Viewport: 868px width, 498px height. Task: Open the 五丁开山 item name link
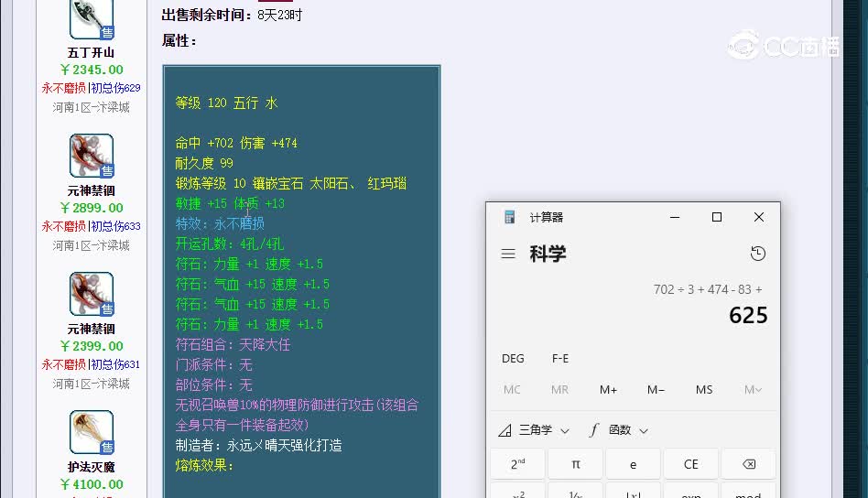click(91, 53)
